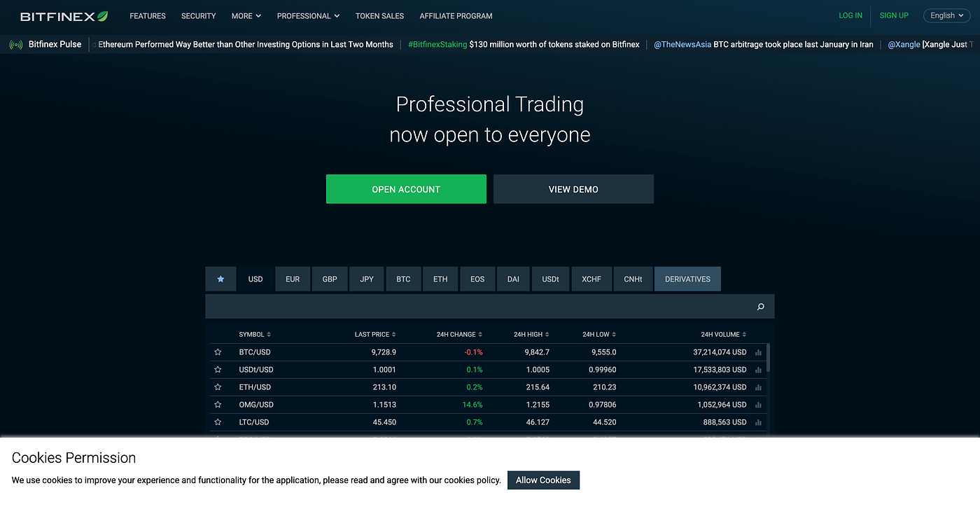
Task: Open the chart icon for LTC/USD
Action: pyautogui.click(x=759, y=422)
